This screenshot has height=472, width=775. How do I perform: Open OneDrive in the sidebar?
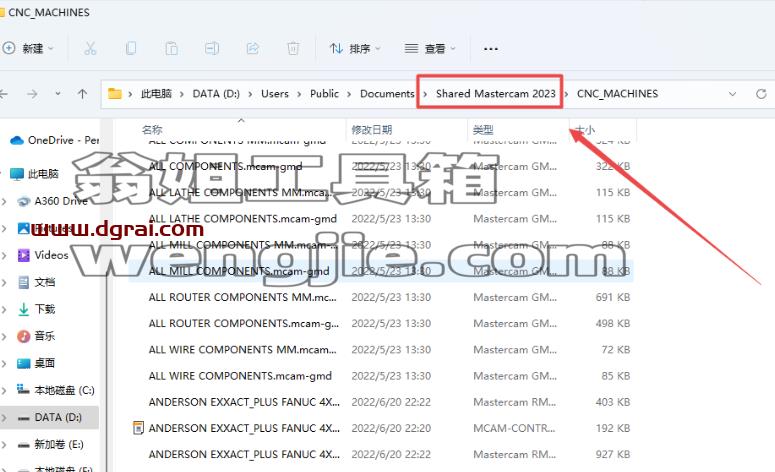(54, 140)
